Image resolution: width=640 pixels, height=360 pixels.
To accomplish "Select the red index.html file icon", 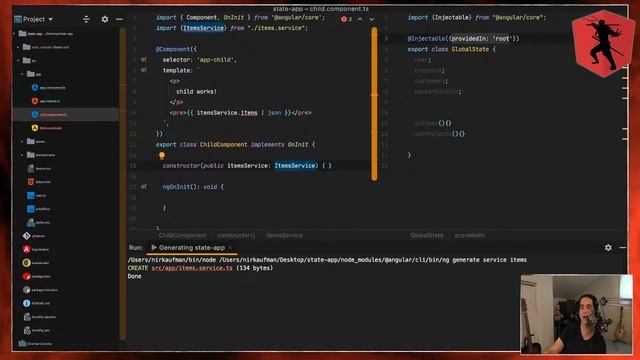I will coord(31,182).
